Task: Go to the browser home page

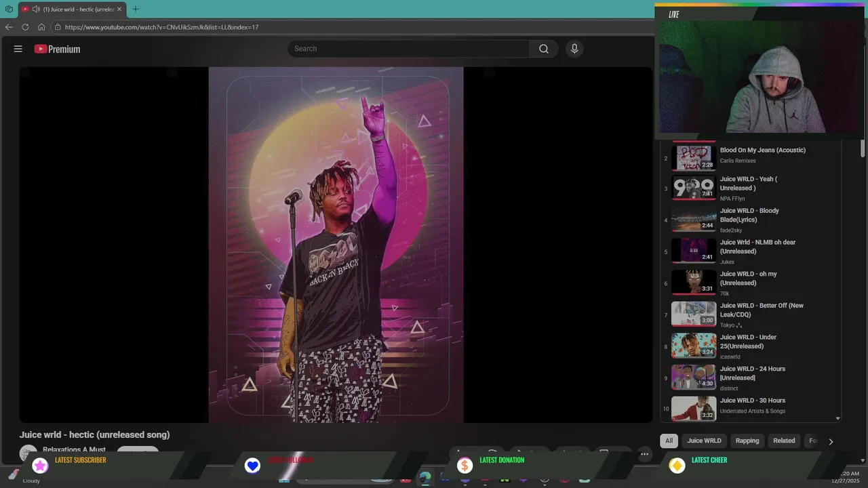Action: pyautogui.click(x=41, y=27)
